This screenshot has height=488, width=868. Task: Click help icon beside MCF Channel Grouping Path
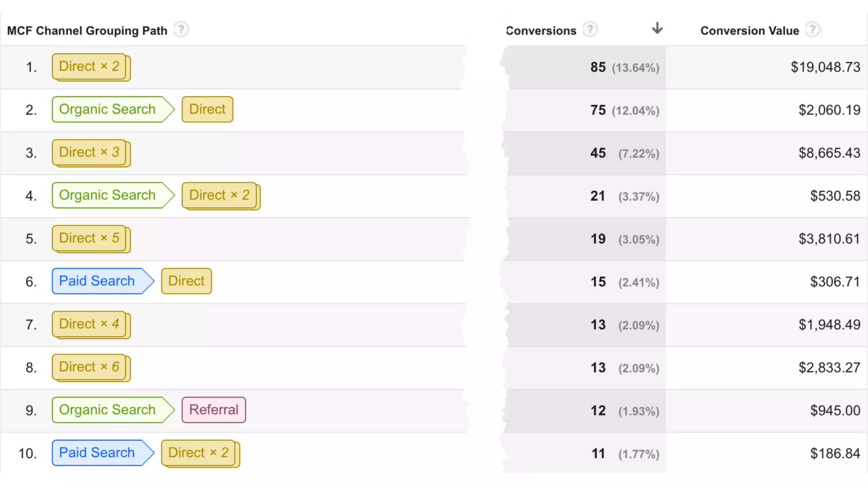click(x=181, y=30)
